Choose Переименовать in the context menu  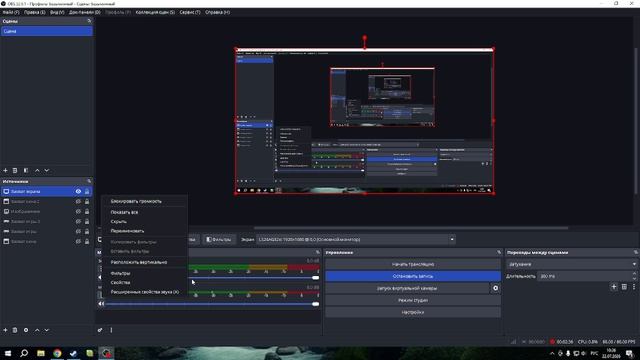(144, 231)
